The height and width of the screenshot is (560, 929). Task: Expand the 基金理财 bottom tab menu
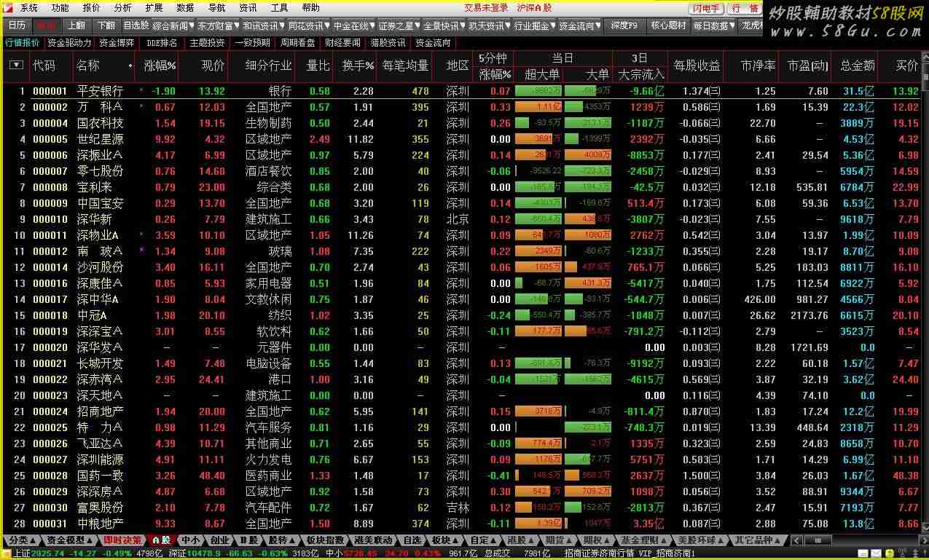click(644, 540)
